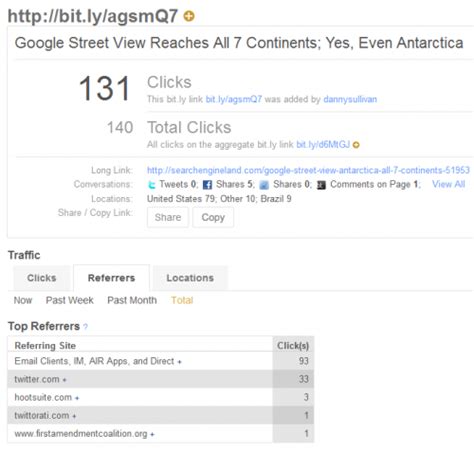Click the orange plus icon after bit.ly/d6MtGJ
The image size is (474, 452).
click(x=356, y=145)
